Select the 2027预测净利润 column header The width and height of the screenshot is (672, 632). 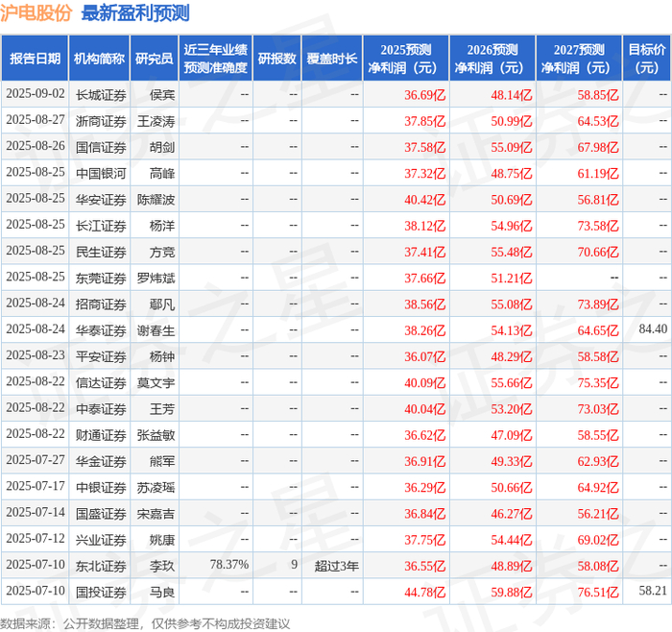[579, 59]
